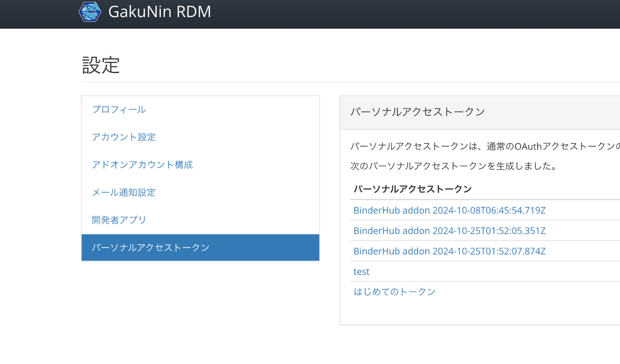620x364 pixels.
Task: Click the description line mentioning OAuthアクセストークン
Action: pyautogui.click(x=485, y=146)
